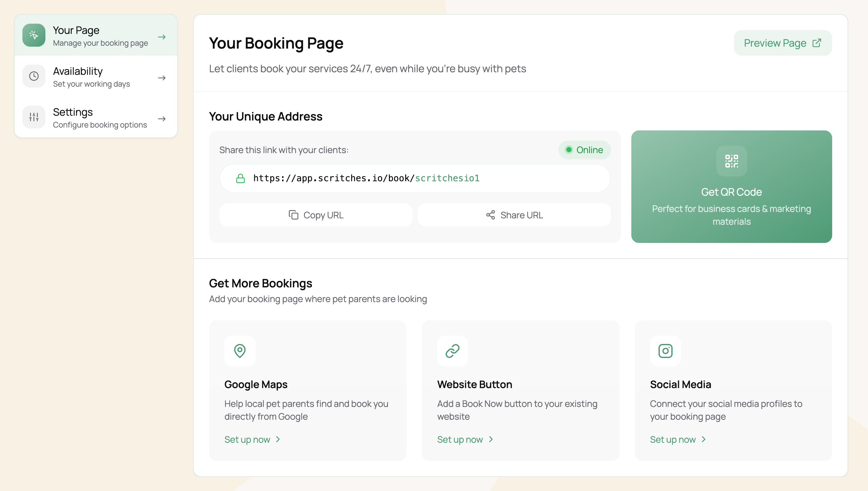Click the Copy URL button
The width and height of the screenshot is (868, 491).
(316, 215)
